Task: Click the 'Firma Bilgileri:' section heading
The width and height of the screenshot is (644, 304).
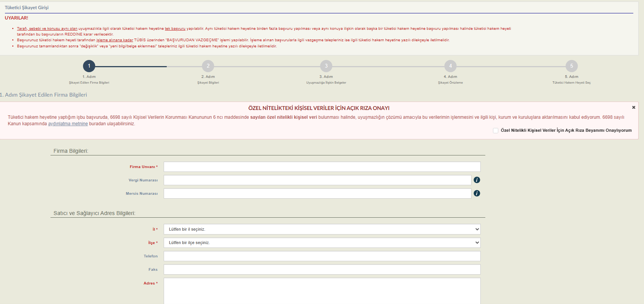Action: tap(71, 151)
